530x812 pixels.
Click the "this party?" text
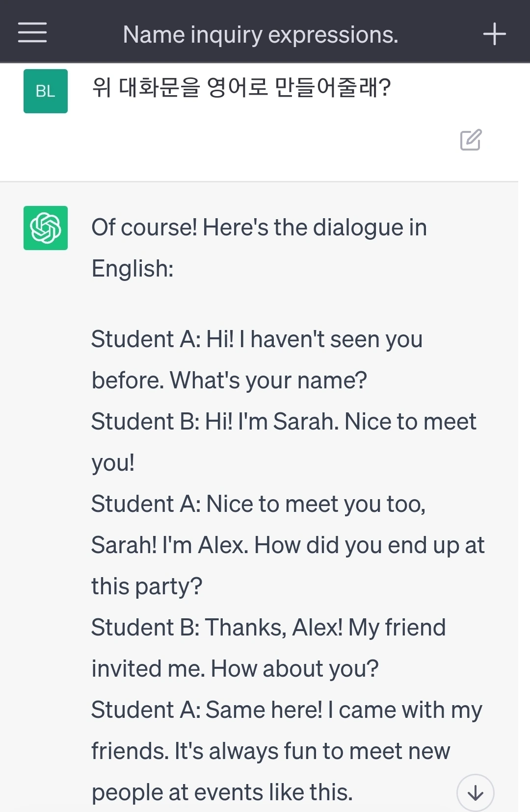147,586
